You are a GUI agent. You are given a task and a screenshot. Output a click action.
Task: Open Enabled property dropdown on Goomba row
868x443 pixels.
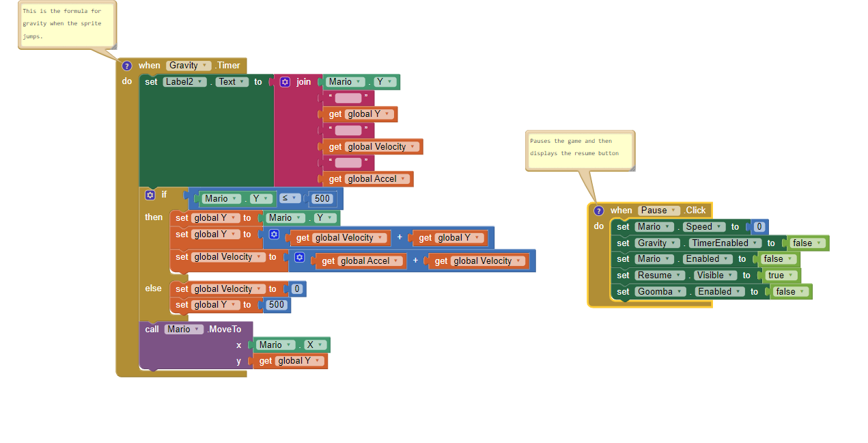pos(720,292)
